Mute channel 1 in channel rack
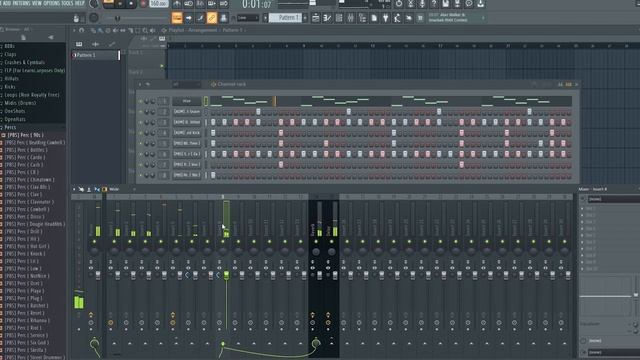Image resolution: width=640 pixels, height=360 pixels. click(141, 101)
